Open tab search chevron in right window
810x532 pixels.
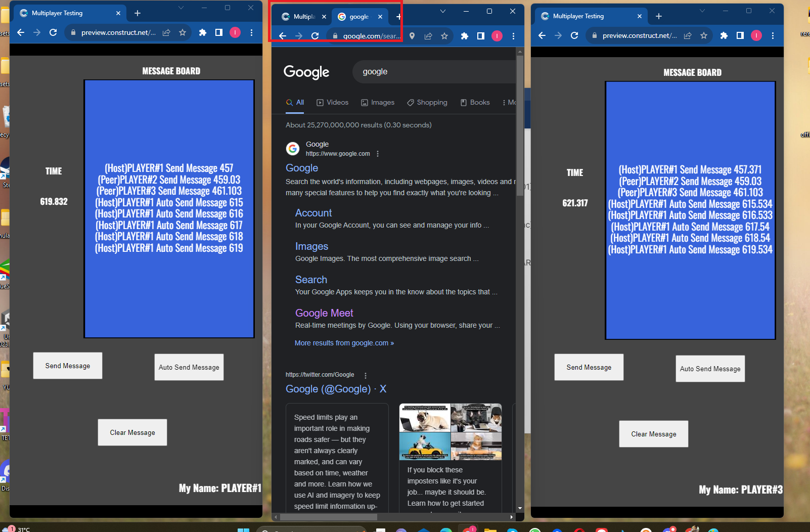click(702, 11)
